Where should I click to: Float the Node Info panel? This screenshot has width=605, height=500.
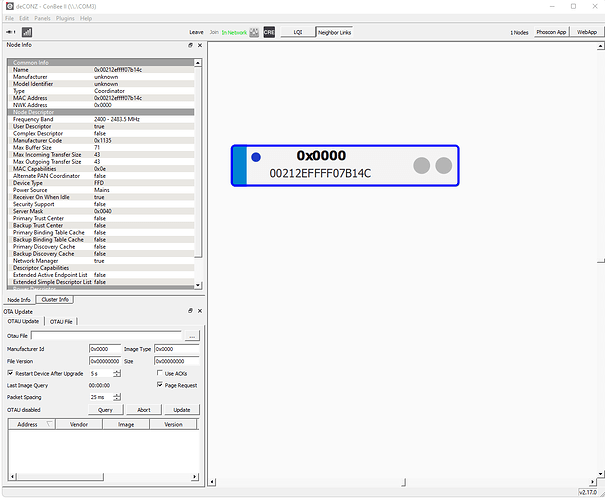[x=190, y=46]
